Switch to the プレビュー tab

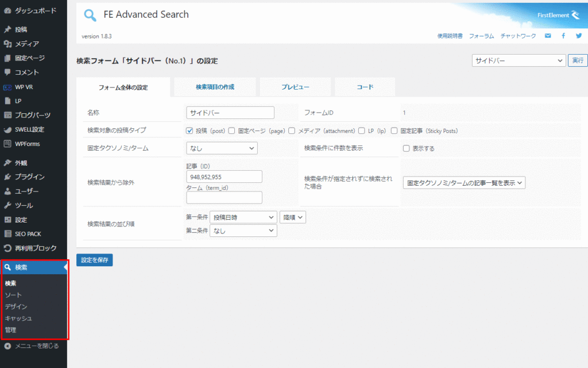point(296,87)
